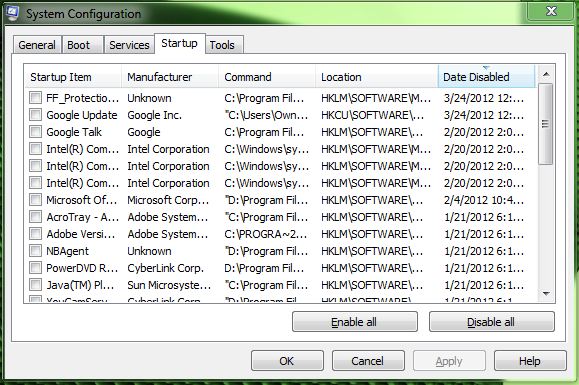The image size is (579, 385).
Task: Click the 2/4/2012 date disabled cell
Action: coord(484,200)
